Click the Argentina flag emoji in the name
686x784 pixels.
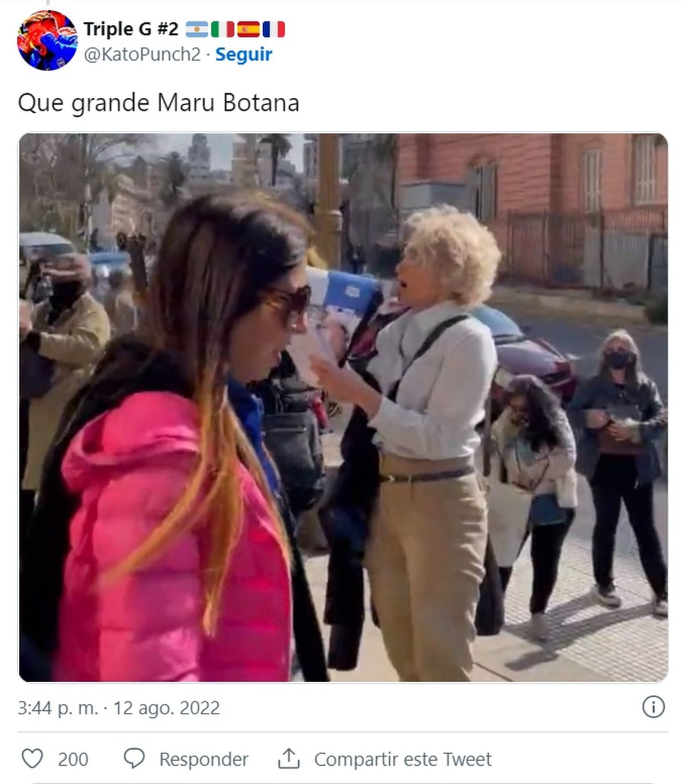pos(197,29)
